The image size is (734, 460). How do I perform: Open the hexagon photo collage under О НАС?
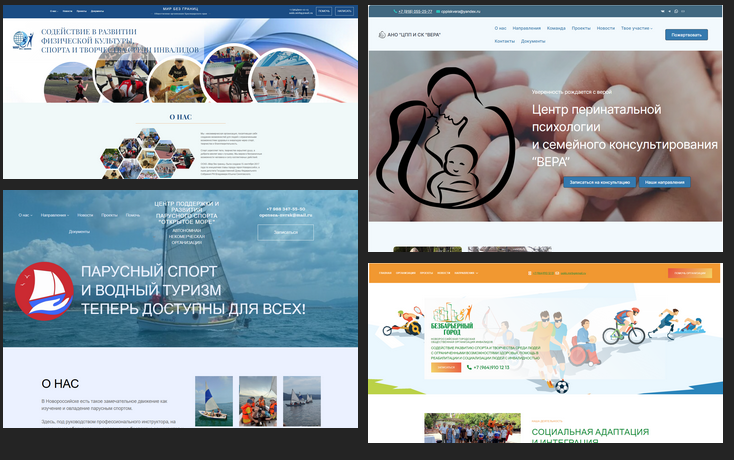point(147,154)
